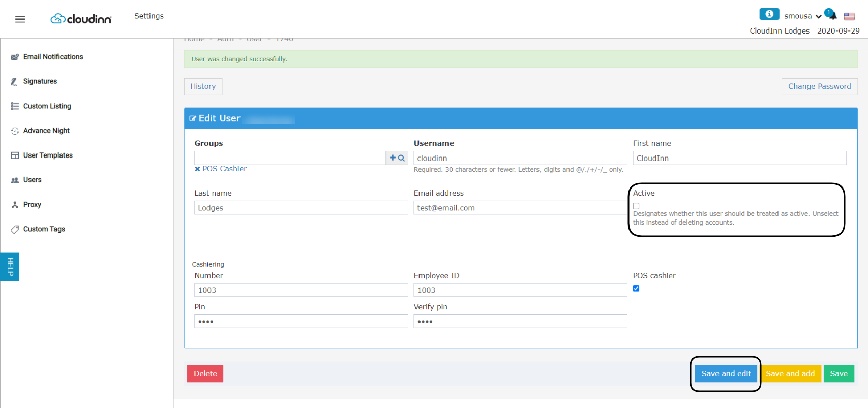This screenshot has height=408, width=868.
Task: Click the Pin field
Action: (x=301, y=321)
